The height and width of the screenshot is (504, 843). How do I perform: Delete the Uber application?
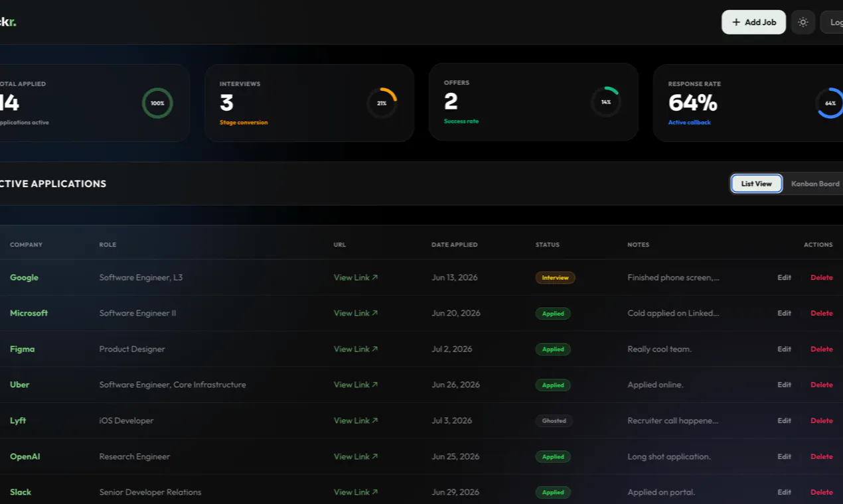822,385
